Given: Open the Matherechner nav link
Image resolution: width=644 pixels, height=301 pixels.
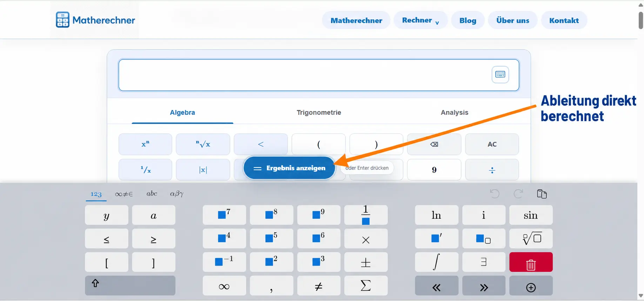Looking at the screenshot, I should tap(356, 20).
